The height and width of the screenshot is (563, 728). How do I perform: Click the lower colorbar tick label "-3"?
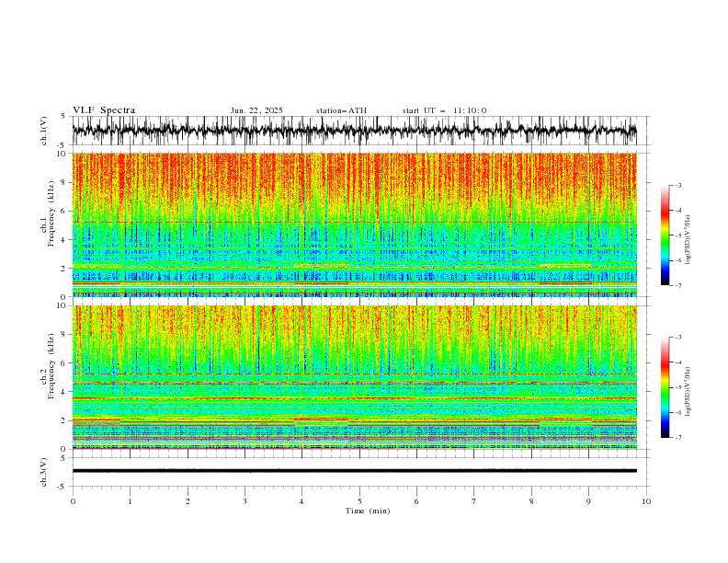pyautogui.click(x=678, y=338)
